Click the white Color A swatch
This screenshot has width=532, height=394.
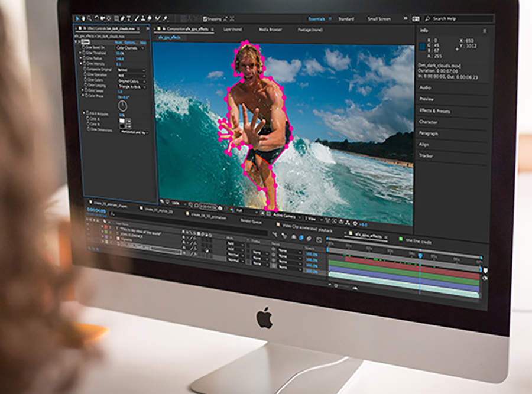(x=122, y=121)
